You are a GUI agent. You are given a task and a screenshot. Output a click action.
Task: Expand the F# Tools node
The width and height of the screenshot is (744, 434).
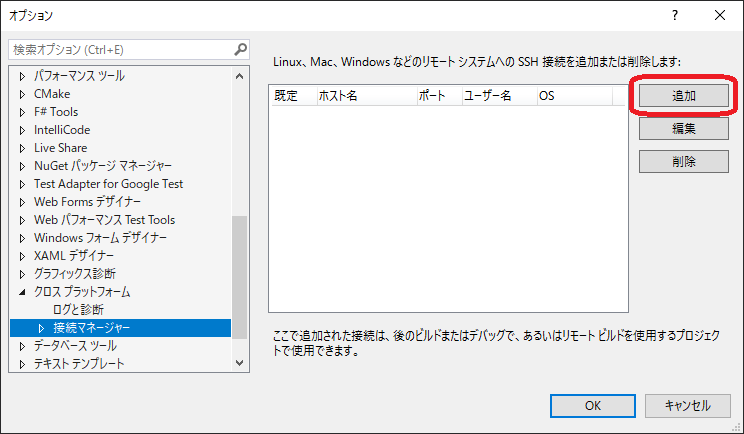tap(22, 112)
